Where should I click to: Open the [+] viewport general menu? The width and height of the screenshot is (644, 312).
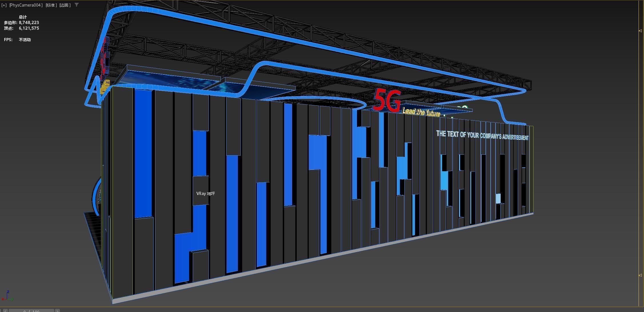click(4, 5)
